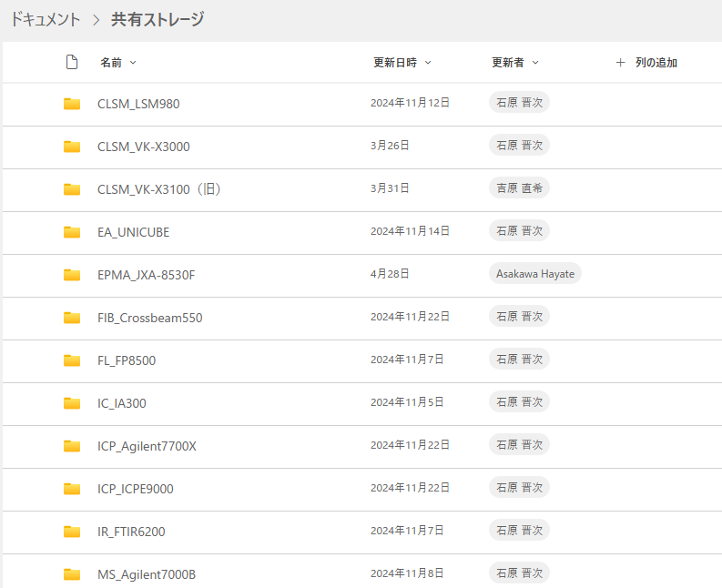The image size is (722, 588).
Task: Open the EPMA_JXA-8530F folder
Action: tap(147, 275)
